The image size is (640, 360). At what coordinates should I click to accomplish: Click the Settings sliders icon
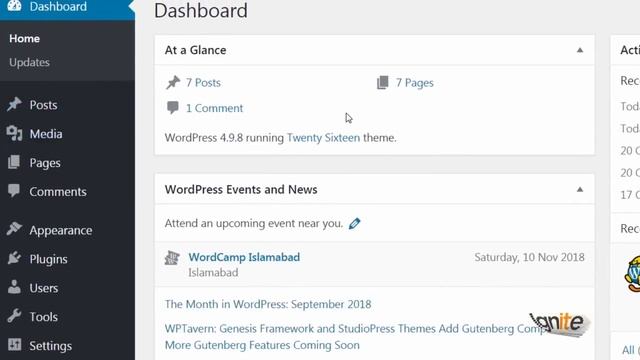tap(14, 344)
